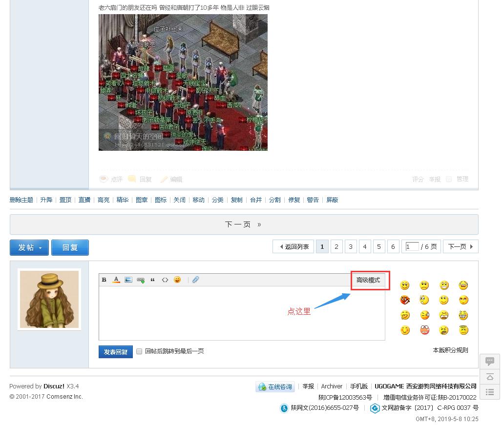Screen dimensions: 504x425
Task: Click 合并 moderation link
Action: 256,200
